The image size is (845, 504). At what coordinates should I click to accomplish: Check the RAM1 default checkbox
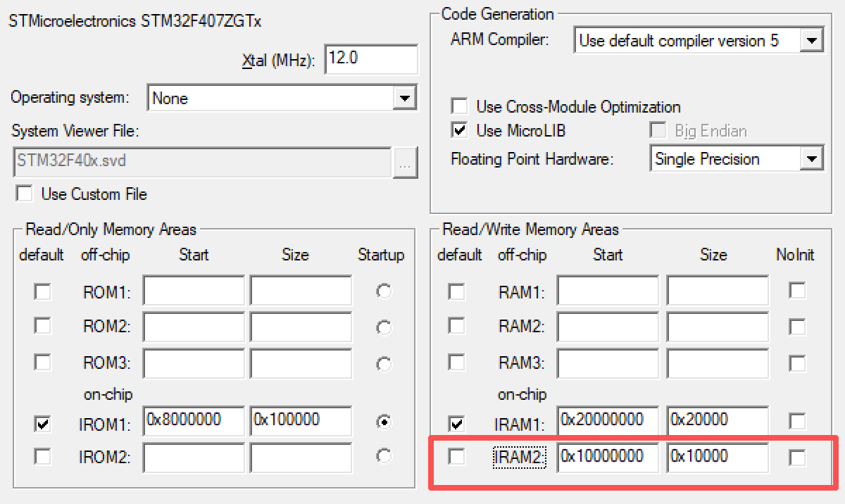pyautogui.click(x=457, y=291)
